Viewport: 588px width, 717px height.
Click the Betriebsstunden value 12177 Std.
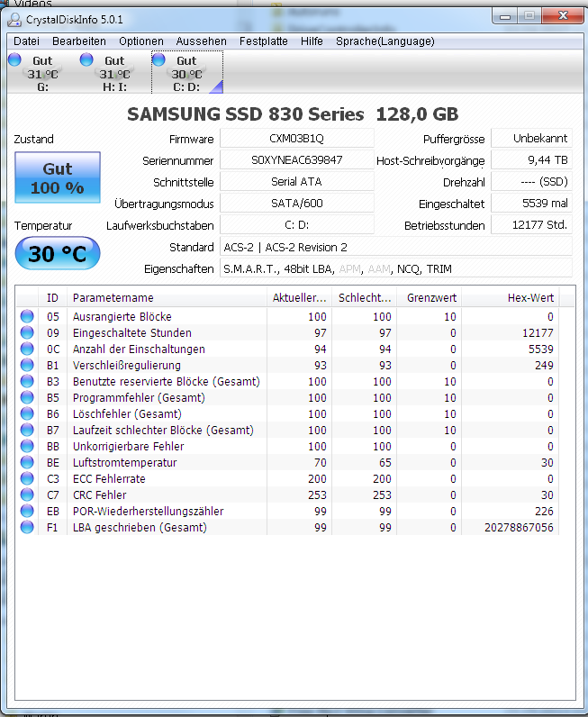pos(532,224)
